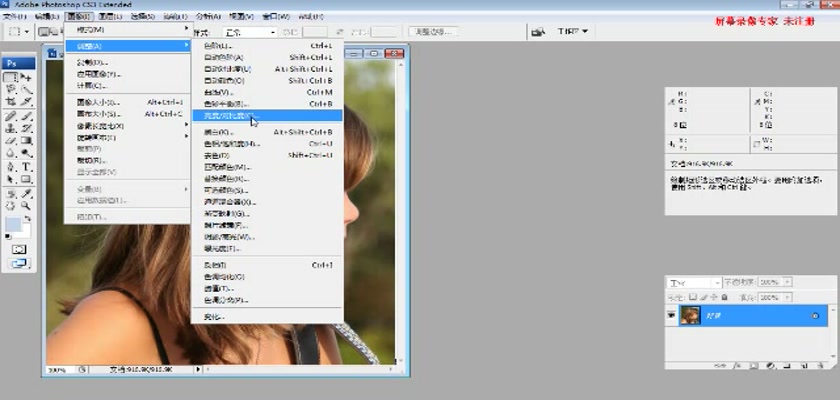Click the layer thumbnail in Layers panel
The width and height of the screenshot is (840, 400).
pos(690,316)
